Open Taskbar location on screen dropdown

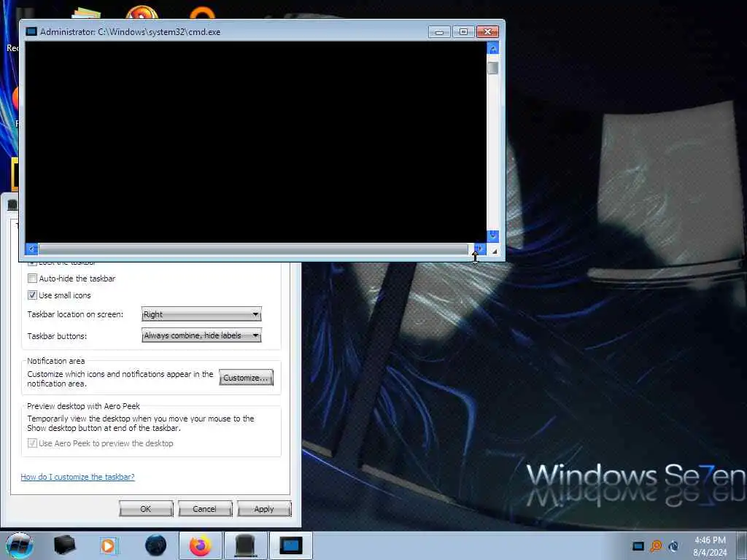(x=201, y=314)
